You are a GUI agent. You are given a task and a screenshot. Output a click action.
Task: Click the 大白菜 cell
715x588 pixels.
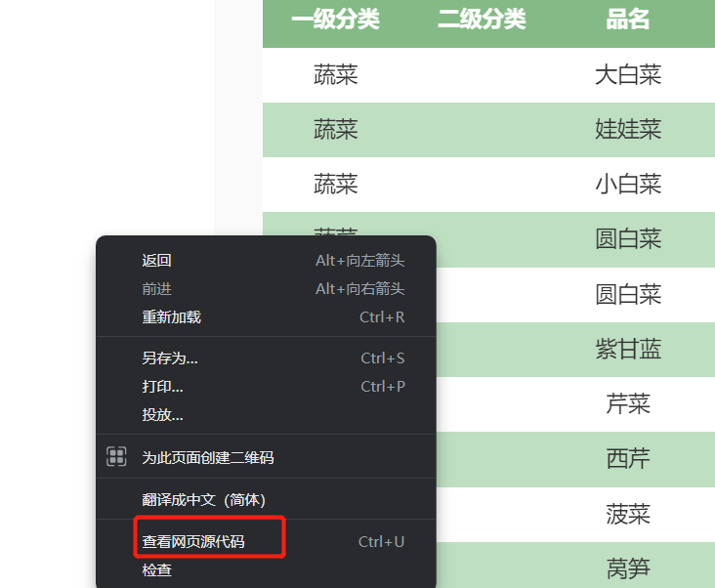pos(628,75)
